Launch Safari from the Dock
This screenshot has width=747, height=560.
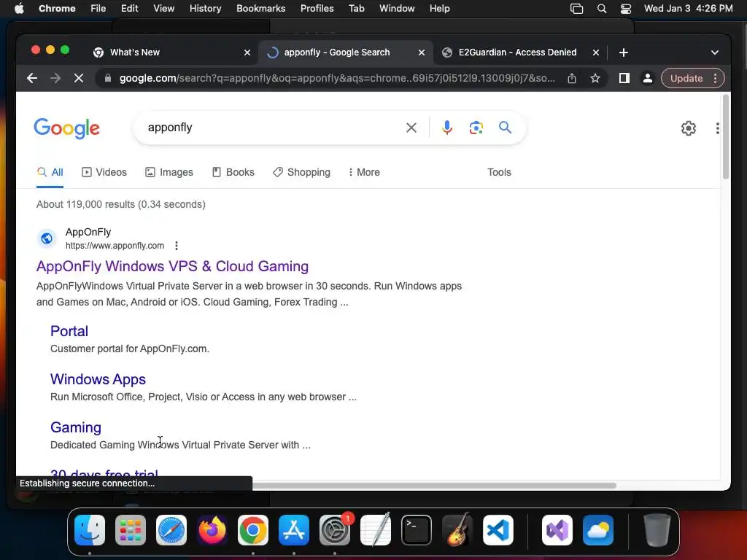171,530
